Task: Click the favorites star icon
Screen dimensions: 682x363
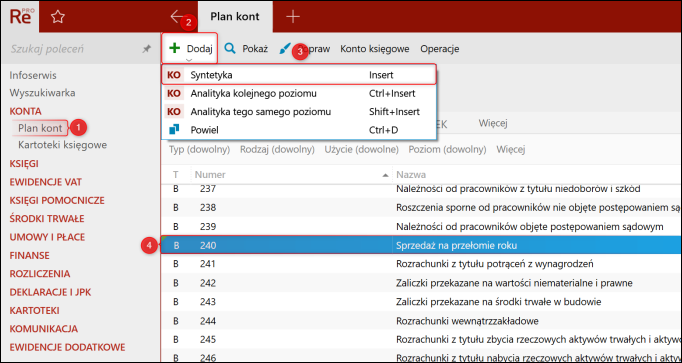Action: pos(58,17)
